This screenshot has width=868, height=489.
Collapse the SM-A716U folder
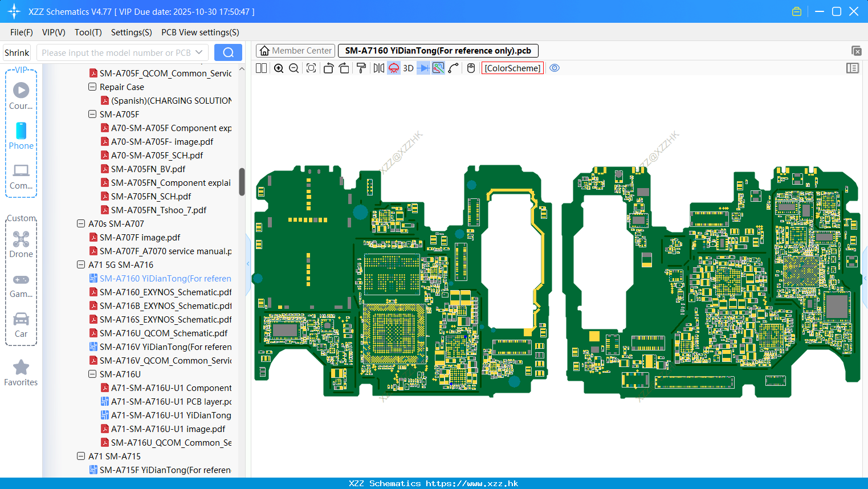point(92,374)
